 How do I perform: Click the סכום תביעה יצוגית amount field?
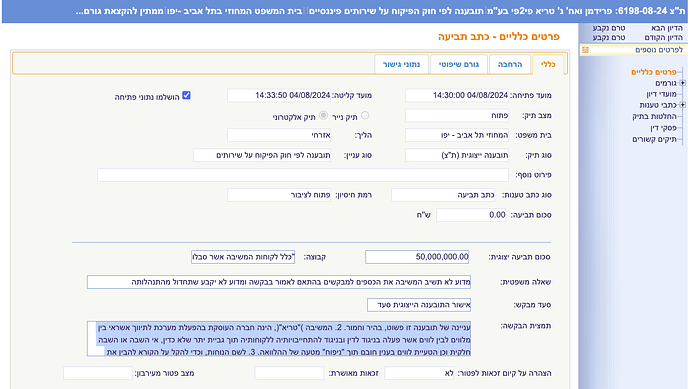click(x=417, y=257)
